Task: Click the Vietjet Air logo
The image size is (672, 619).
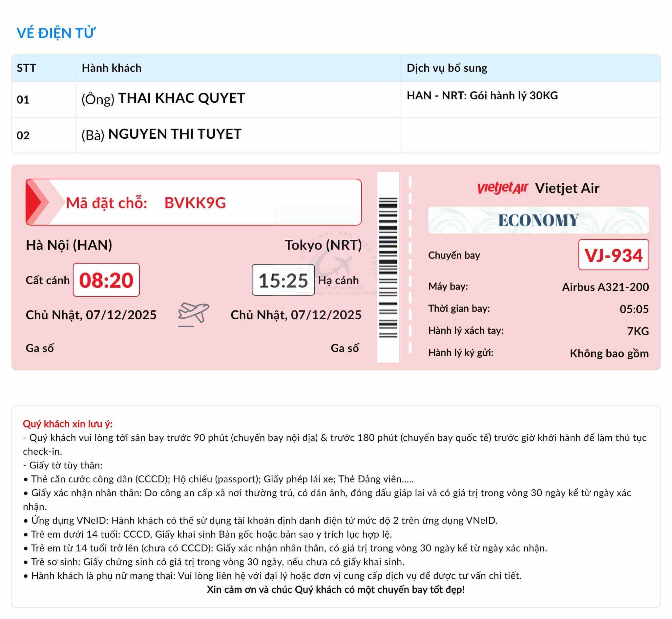Action: pos(502,188)
